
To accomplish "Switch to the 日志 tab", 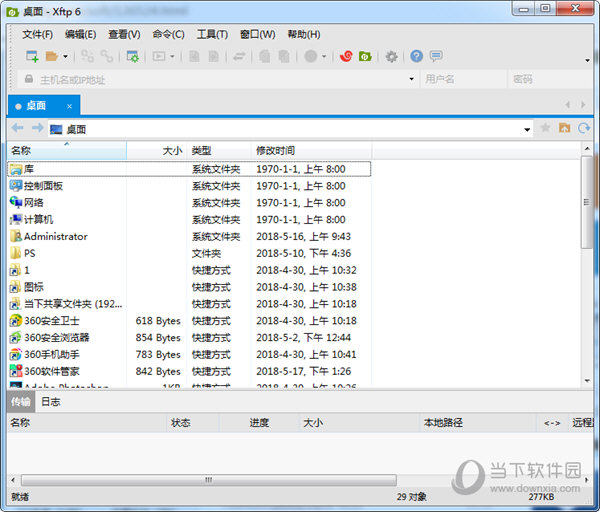I will (x=51, y=402).
